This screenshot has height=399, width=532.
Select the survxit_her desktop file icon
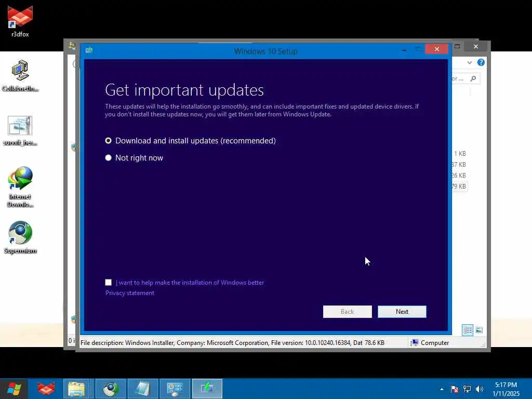[20, 130]
